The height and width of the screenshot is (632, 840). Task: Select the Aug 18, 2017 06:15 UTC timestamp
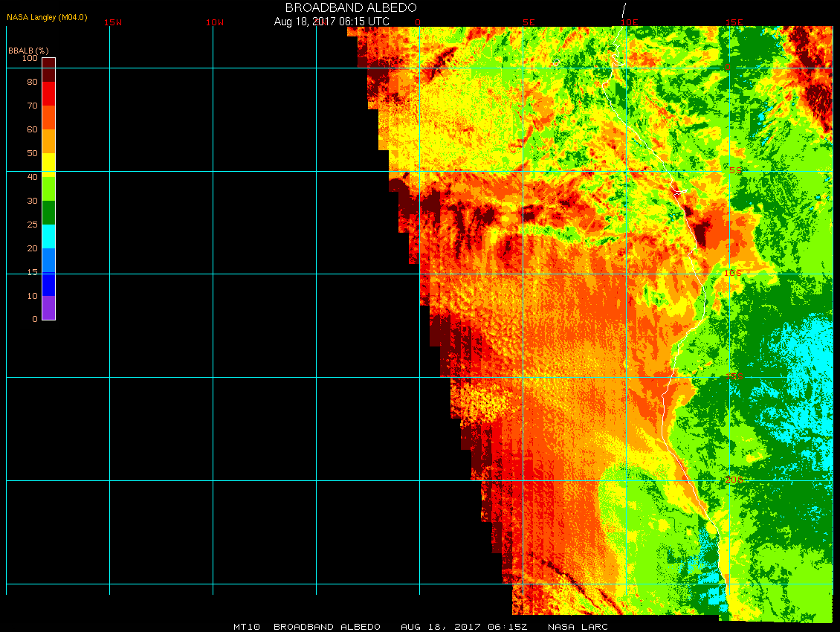[332, 22]
